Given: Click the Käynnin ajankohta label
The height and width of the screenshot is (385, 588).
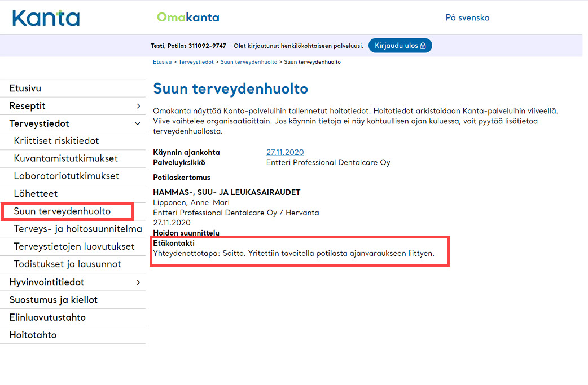Looking at the screenshot, I should click(186, 152).
